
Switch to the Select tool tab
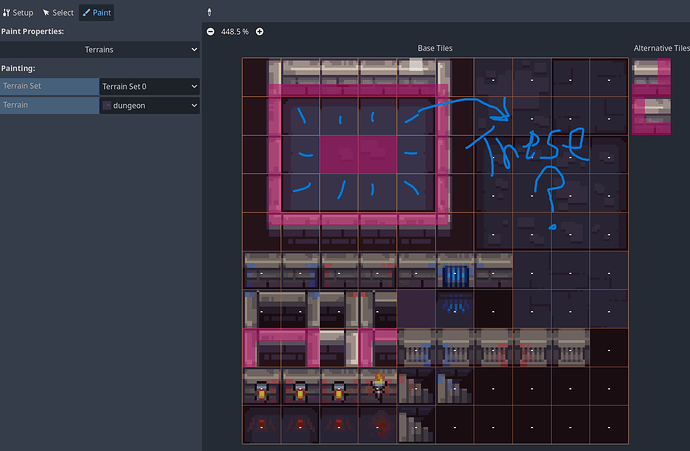[x=58, y=12]
